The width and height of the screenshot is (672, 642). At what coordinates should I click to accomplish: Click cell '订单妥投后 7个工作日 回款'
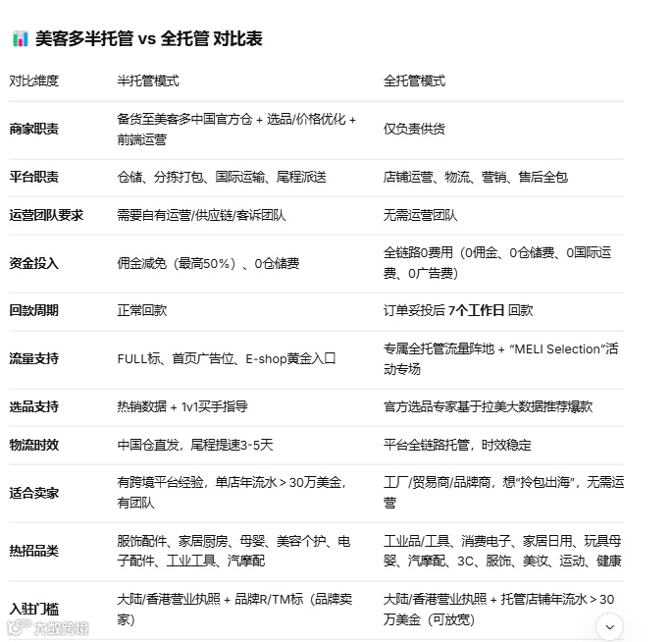coord(458,310)
